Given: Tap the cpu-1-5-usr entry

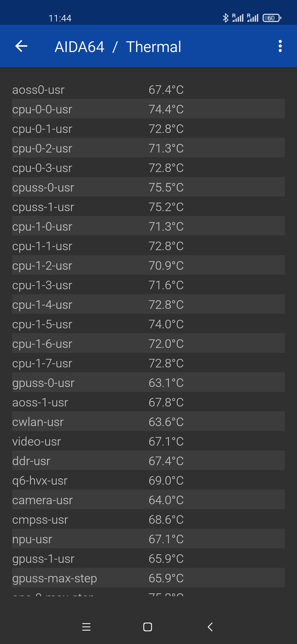Looking at the screenshot, I should (x=148, y=324).
